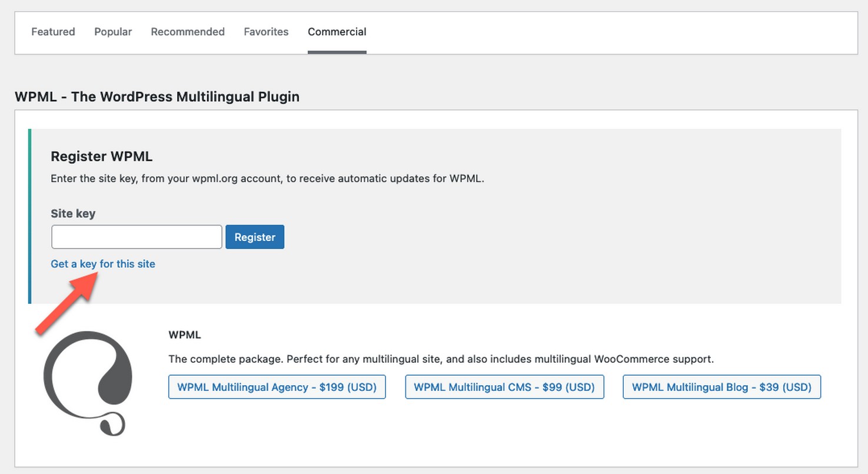868x474 pixels.
Task: Choose WPML Multilingual Agency $199 option
Action: [277, 387]
